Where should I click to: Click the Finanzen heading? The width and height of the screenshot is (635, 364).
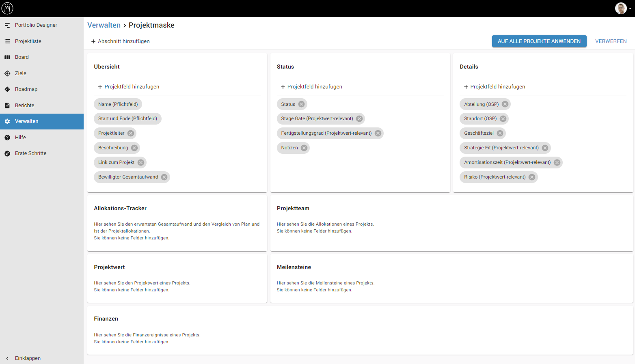106,319
